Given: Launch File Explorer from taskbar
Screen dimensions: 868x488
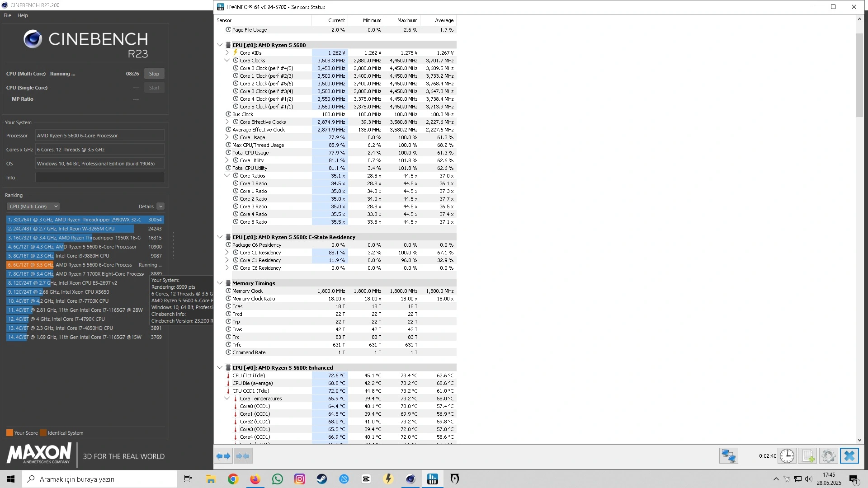Looking at the screenshot, I should tap(211, 479).
